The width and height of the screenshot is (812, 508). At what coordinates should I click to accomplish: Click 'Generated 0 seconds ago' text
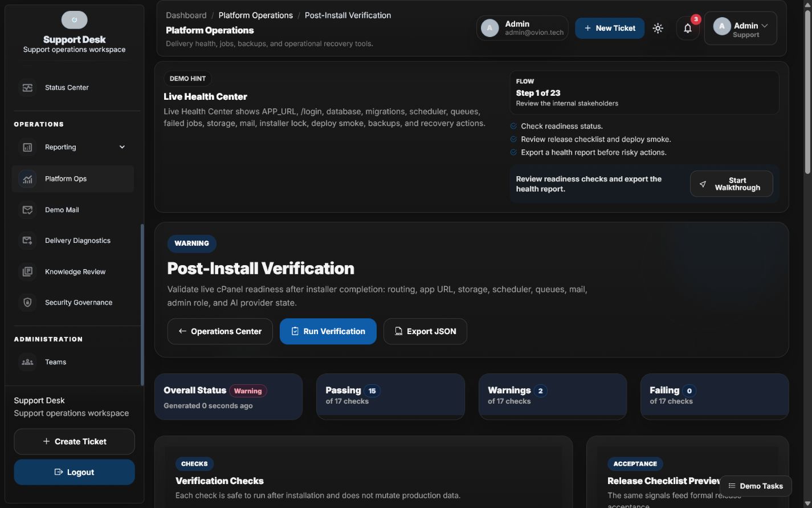[x=208, y=406]
